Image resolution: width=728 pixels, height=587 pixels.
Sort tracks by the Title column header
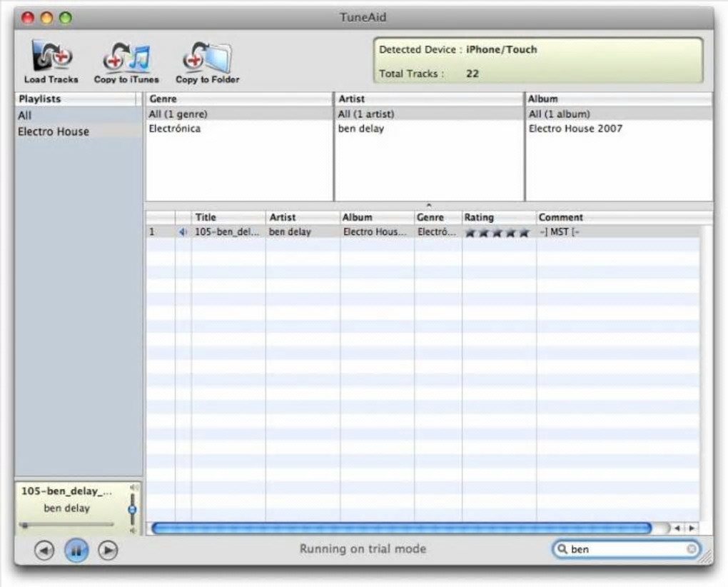point(228,217)
